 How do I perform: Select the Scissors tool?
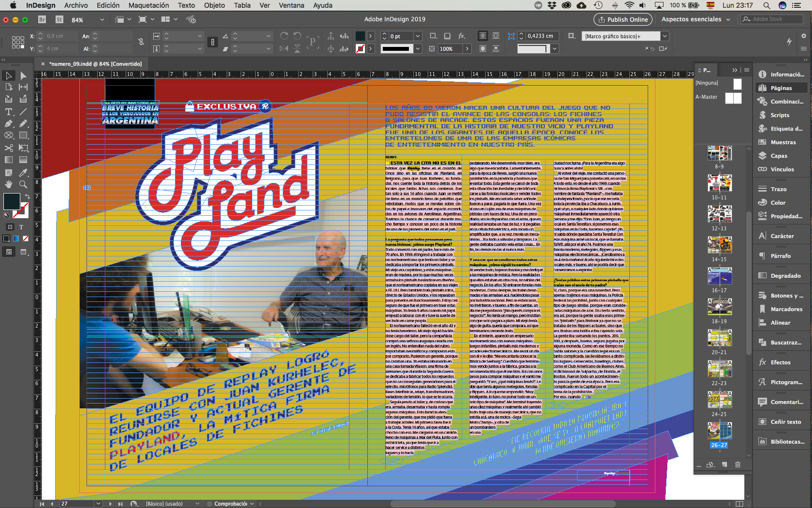coord(9,148)
